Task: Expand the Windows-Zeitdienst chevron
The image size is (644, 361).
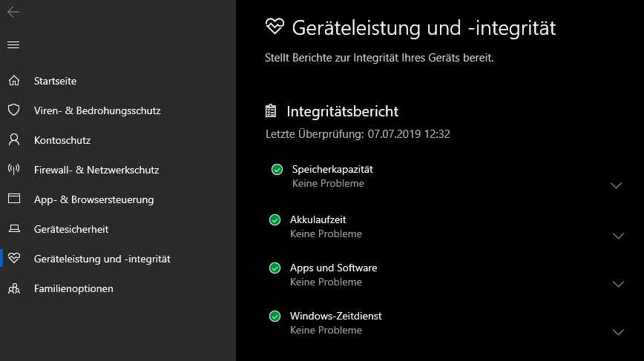Action: (x=618, y=332)
